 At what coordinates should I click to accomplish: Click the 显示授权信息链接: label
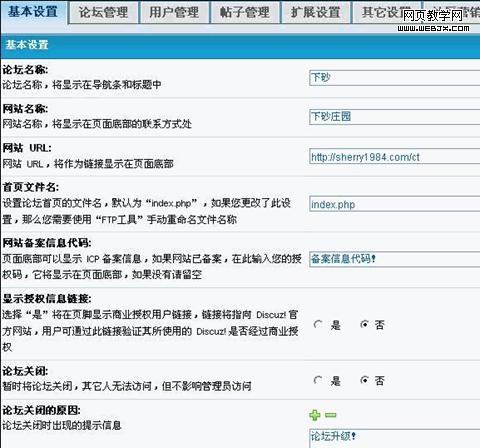(47, 298)
